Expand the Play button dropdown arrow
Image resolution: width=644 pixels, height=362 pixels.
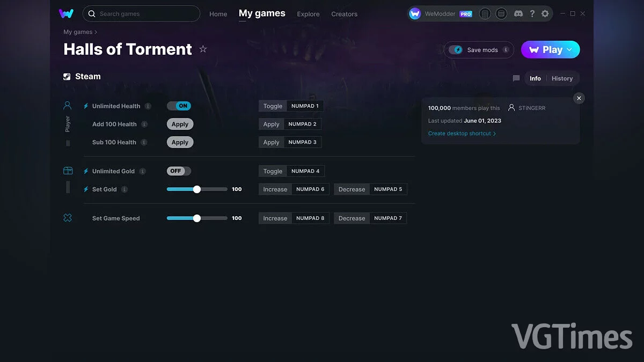click(x=570, y=50)
